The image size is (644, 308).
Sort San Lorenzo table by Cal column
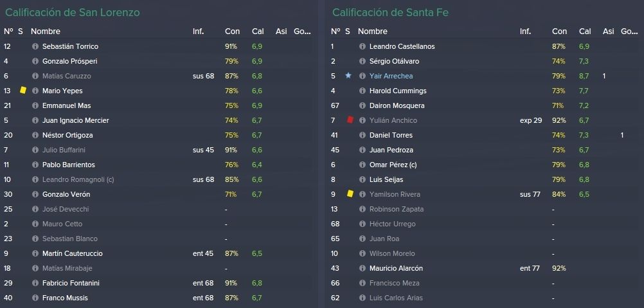click(x=258, y=32)
